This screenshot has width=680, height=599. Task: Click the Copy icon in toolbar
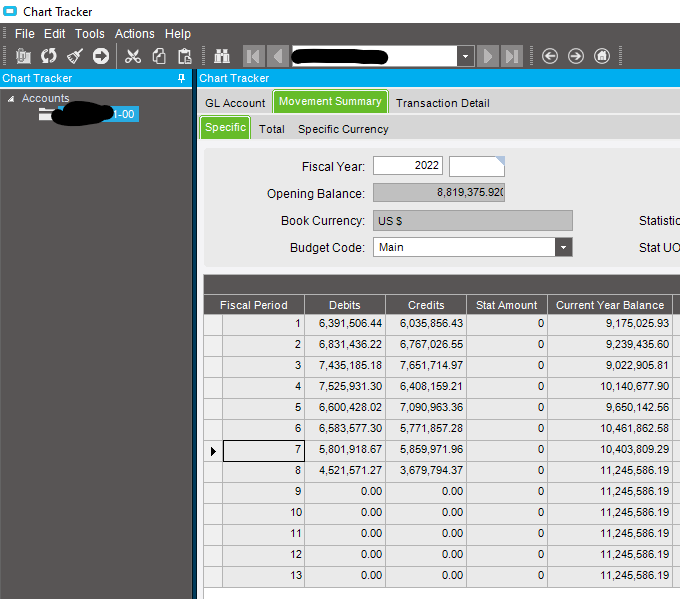pyautogui.click(x=158, y=56)
